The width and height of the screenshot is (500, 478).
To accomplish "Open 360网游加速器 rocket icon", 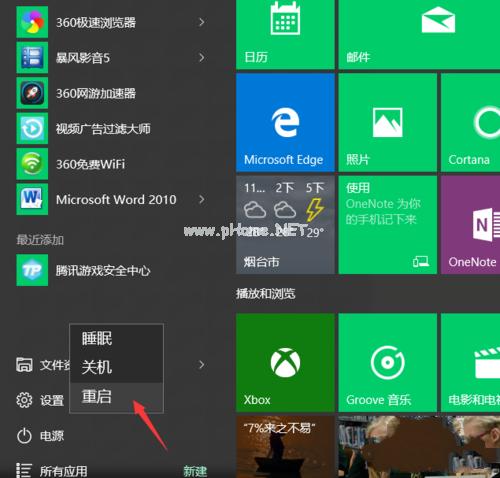I will pyautogui.click(x=32, y=93).
